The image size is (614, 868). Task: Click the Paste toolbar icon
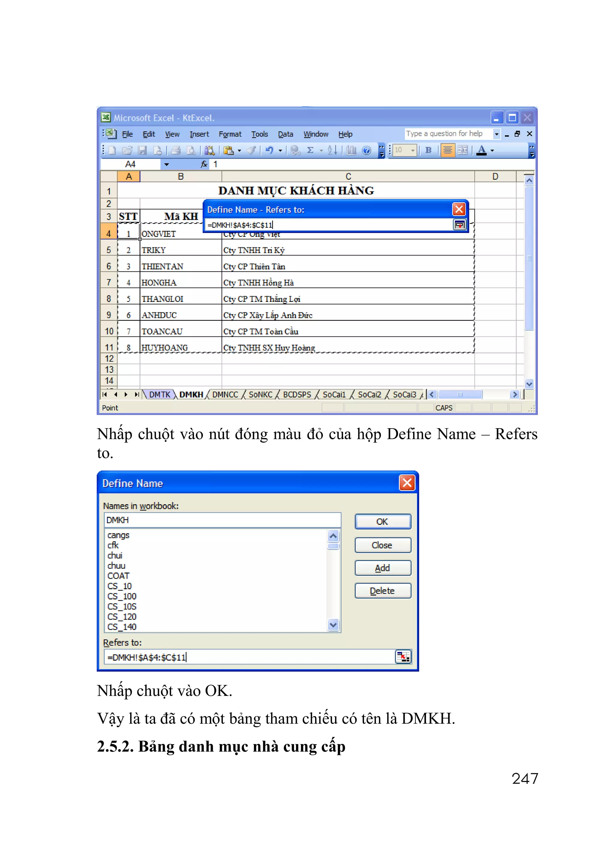228,151
